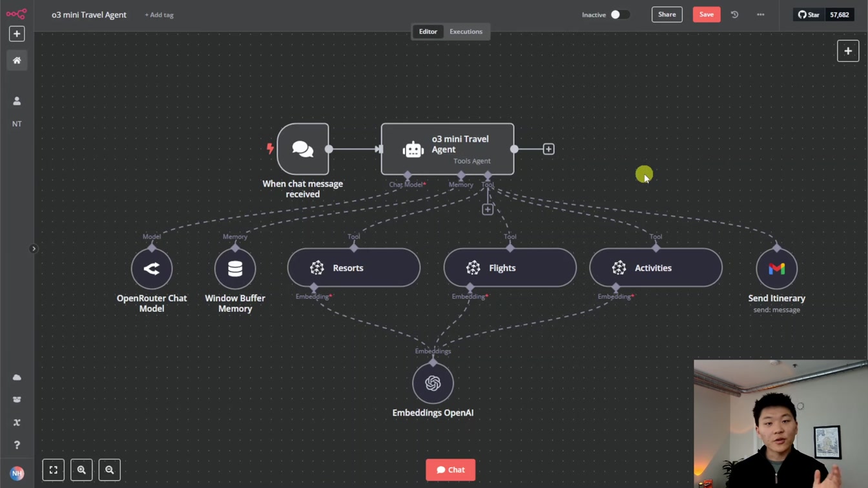Click the NH user avatar
Image resolution: width=868 pixels, height=488 pixels.
[x=17, y=473]
